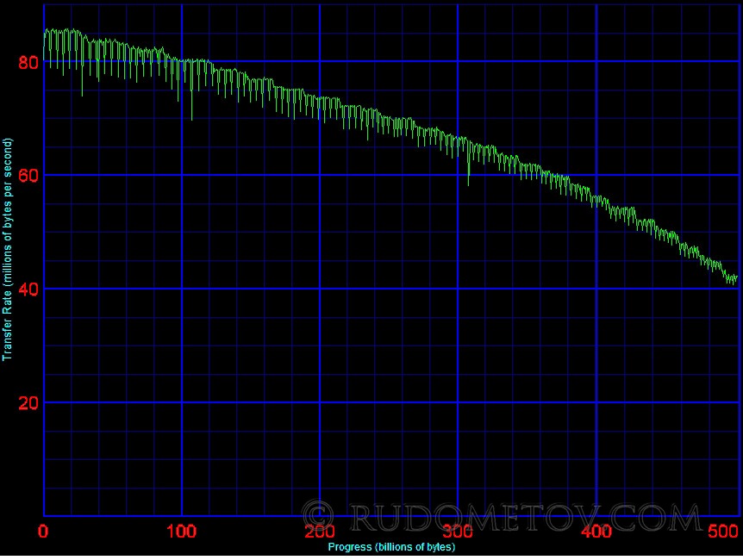Click the 0 label on the progress axis
The width and height of the screenshot is (743, 560).
[43, 532]
